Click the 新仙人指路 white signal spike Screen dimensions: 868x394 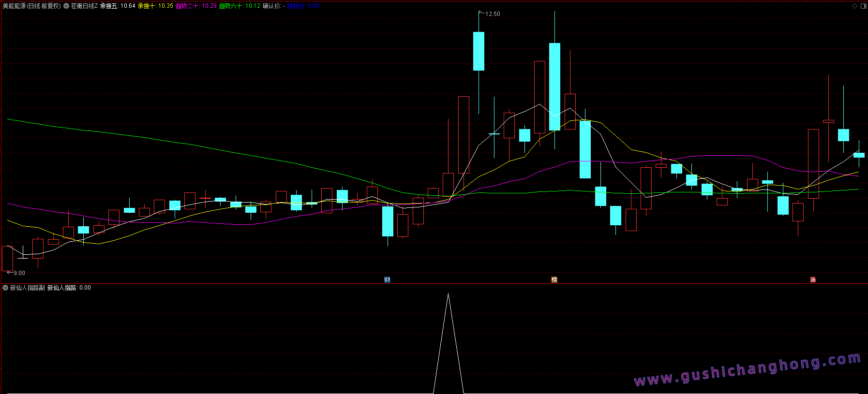tap(449, 343)
